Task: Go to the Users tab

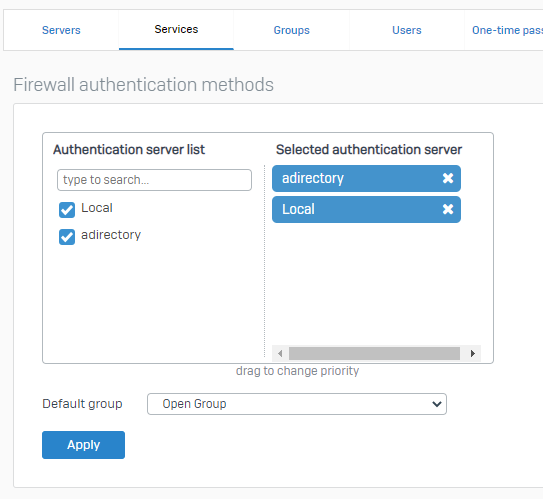Action: [407, 30]
